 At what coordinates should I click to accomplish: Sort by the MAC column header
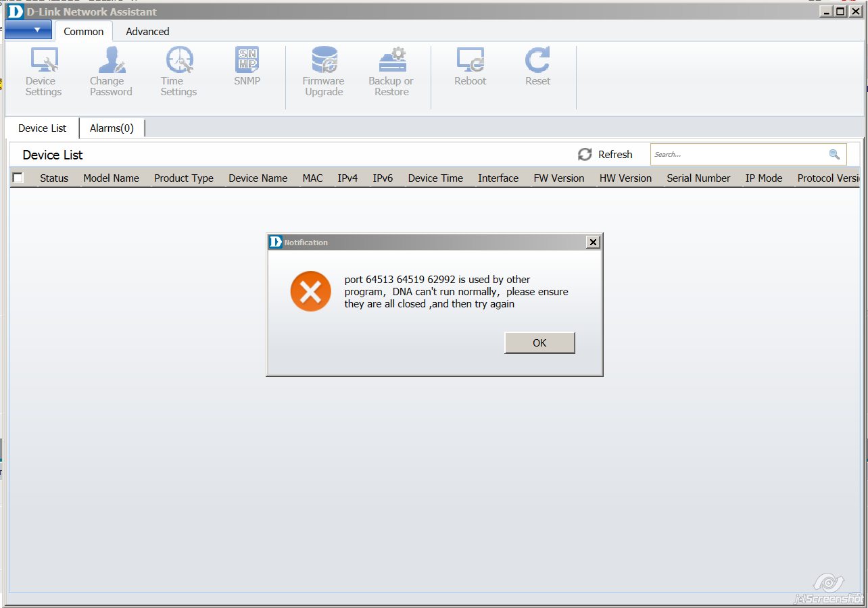(313, 178)
